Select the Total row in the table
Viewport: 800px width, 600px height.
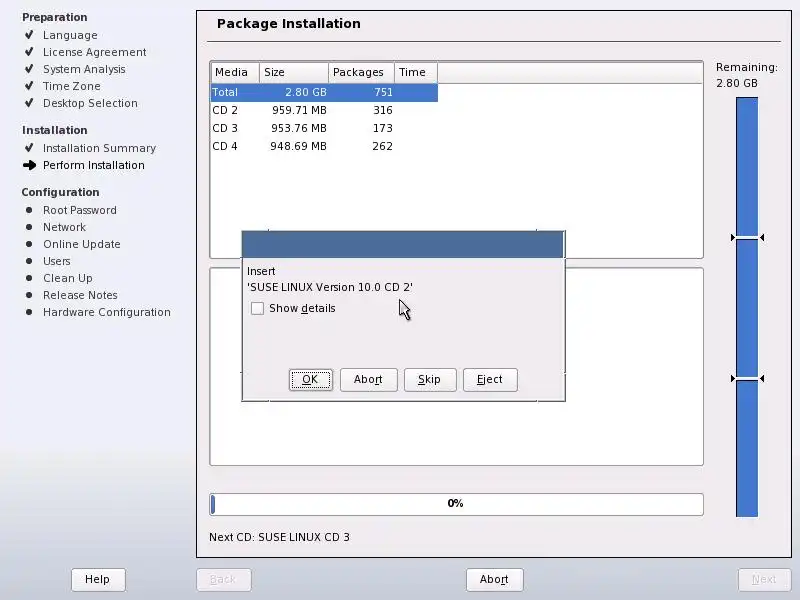coord(324,92)
